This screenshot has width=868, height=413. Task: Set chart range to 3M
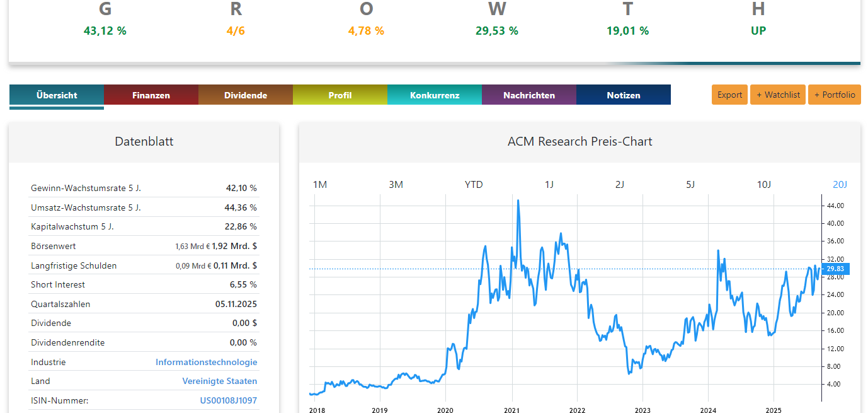pos(396,184)
